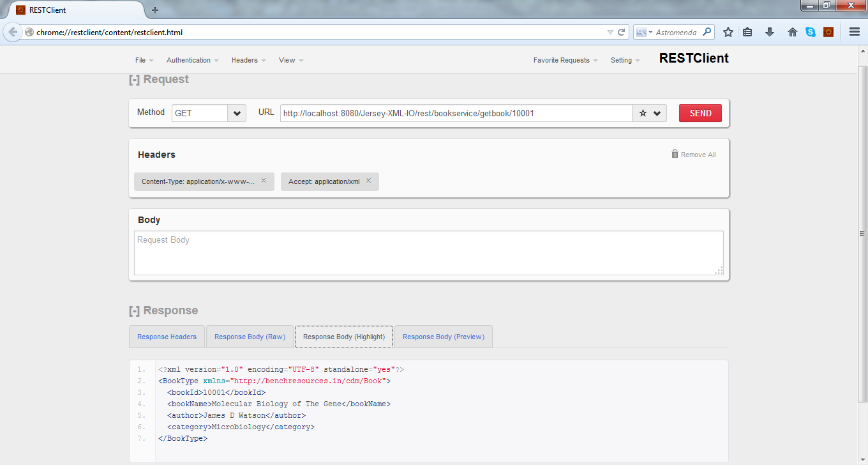Click the browser back arrow button

[x=13, y=32]
